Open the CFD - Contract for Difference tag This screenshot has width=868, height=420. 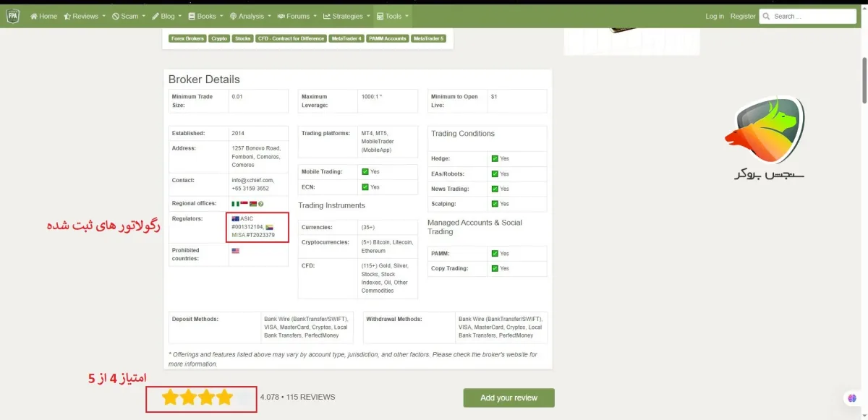(290, 38)
